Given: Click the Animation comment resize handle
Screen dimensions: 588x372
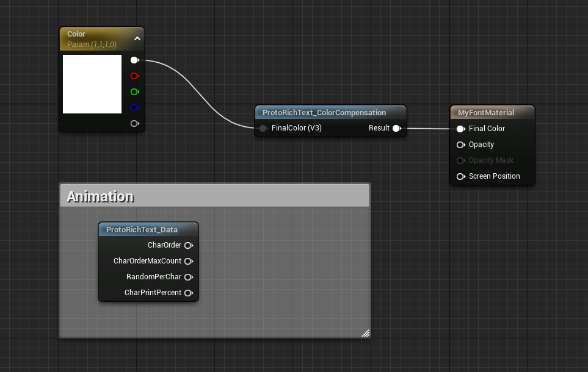Looking at the screenshot, I should (x=365, y=332).
